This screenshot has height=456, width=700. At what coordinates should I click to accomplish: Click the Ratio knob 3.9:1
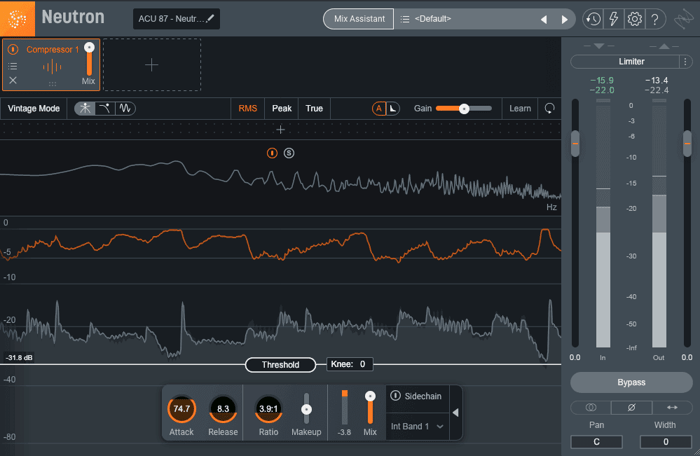point(268,409)
